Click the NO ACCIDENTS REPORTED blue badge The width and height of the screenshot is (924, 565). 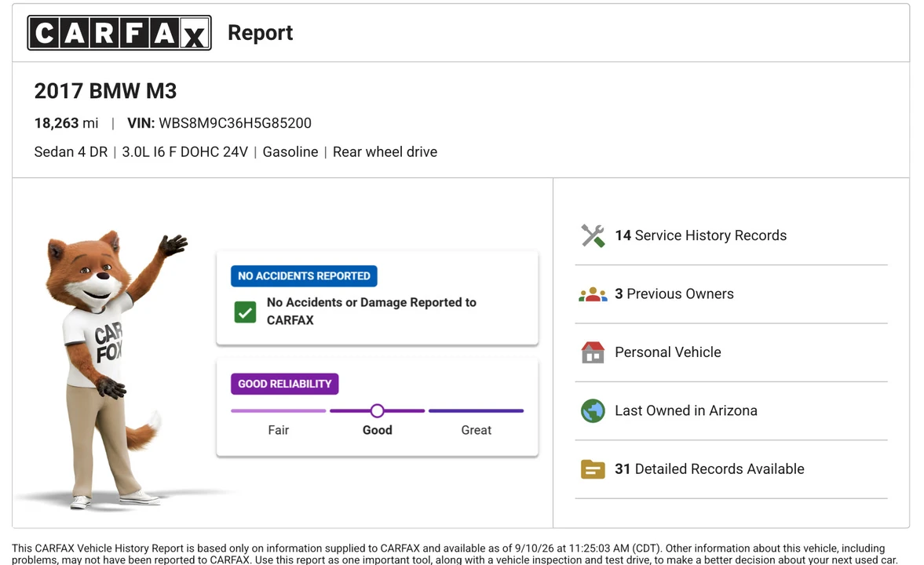pyautogui.click(x=304, y=276)
